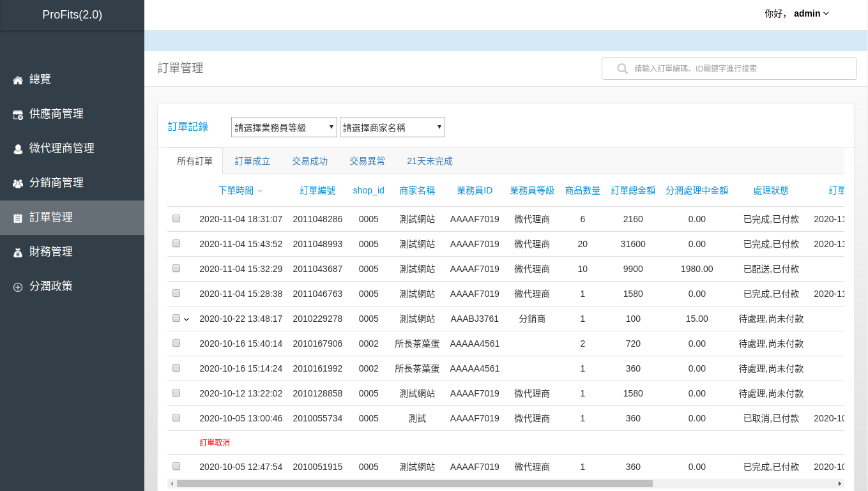Click the horizontal scrollbar under the table
The height and width of the screenshot is (491, 868).
coord(415,483)
